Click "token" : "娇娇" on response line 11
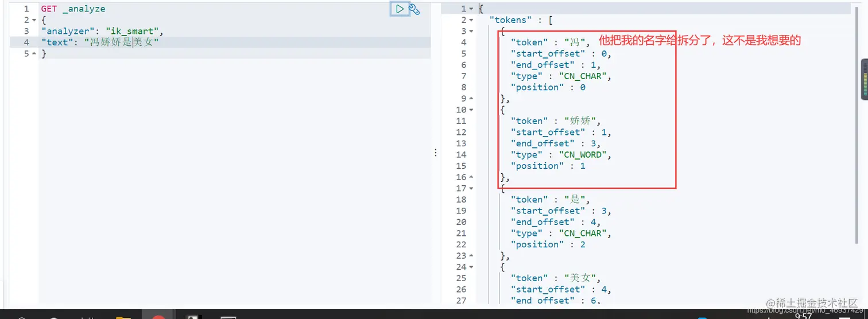This screenshot has height=319, width=868. 556,121
